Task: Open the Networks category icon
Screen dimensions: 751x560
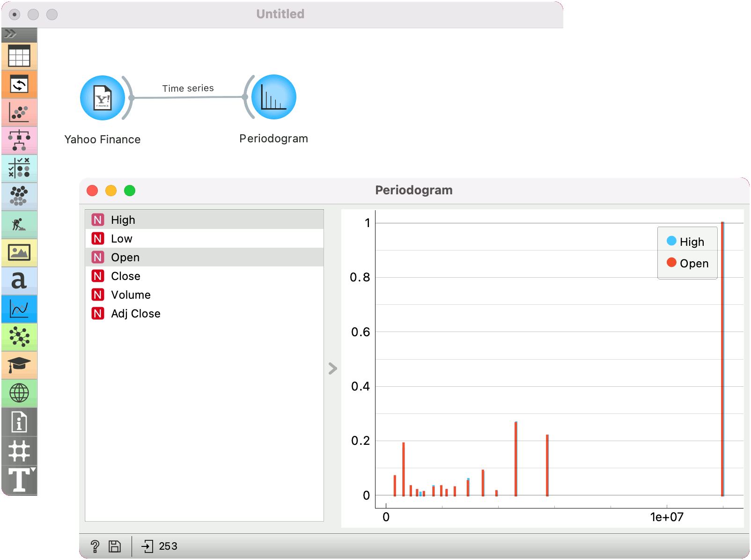Action: click(19, 337)
